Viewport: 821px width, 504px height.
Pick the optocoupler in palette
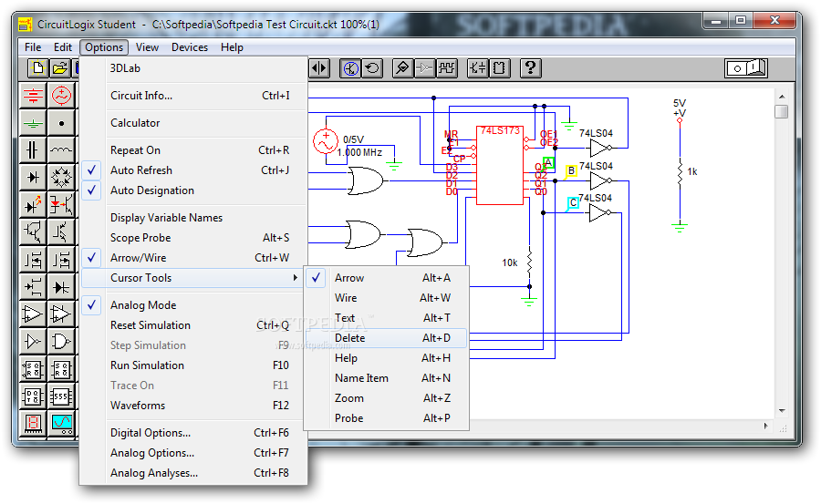[61, 205]
